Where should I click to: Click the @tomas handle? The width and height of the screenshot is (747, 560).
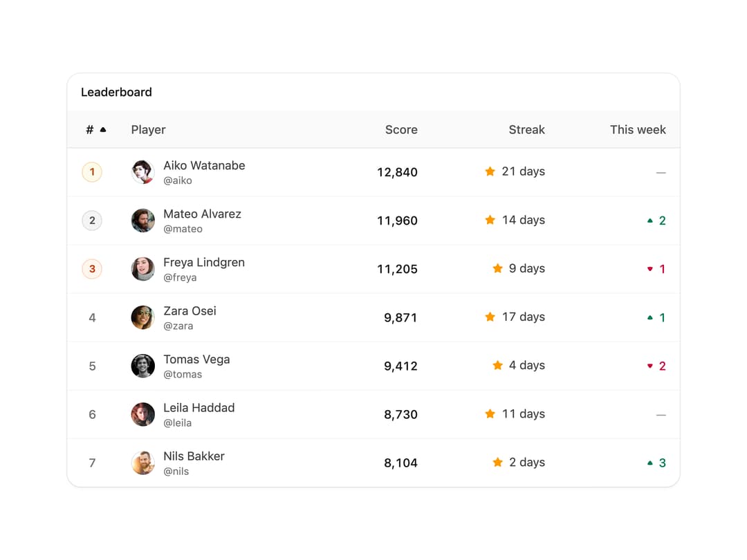click(x=183, y=374)
